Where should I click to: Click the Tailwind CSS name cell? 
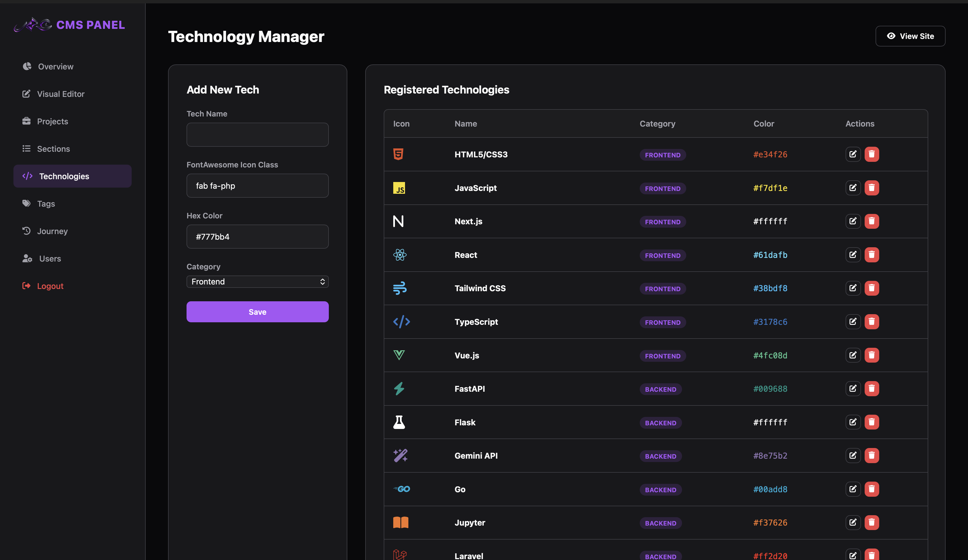[x=480, y=288]
